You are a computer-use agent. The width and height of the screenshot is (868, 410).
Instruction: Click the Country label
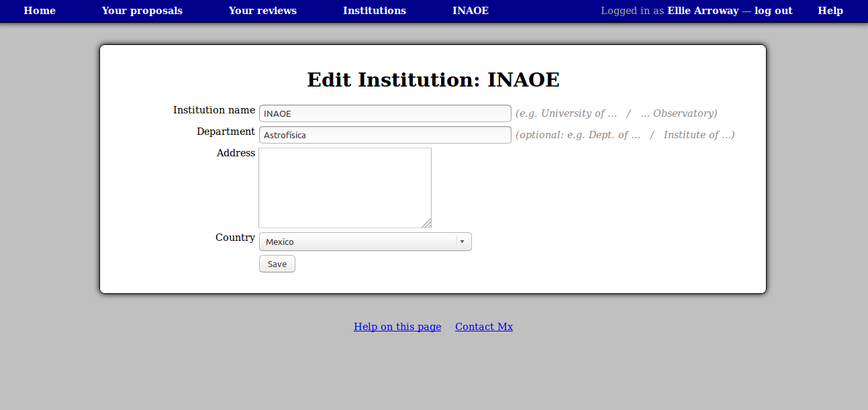pyautogui.click(x=235, y=238)
